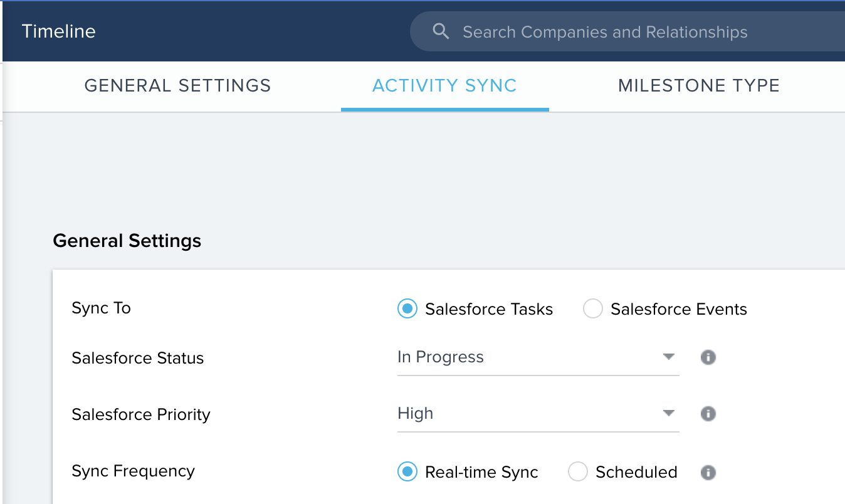Image resolution: width=845 pixels, height=504 pixels.
Task: Select Salesforce Events radio button
Action: click(593, 309)
